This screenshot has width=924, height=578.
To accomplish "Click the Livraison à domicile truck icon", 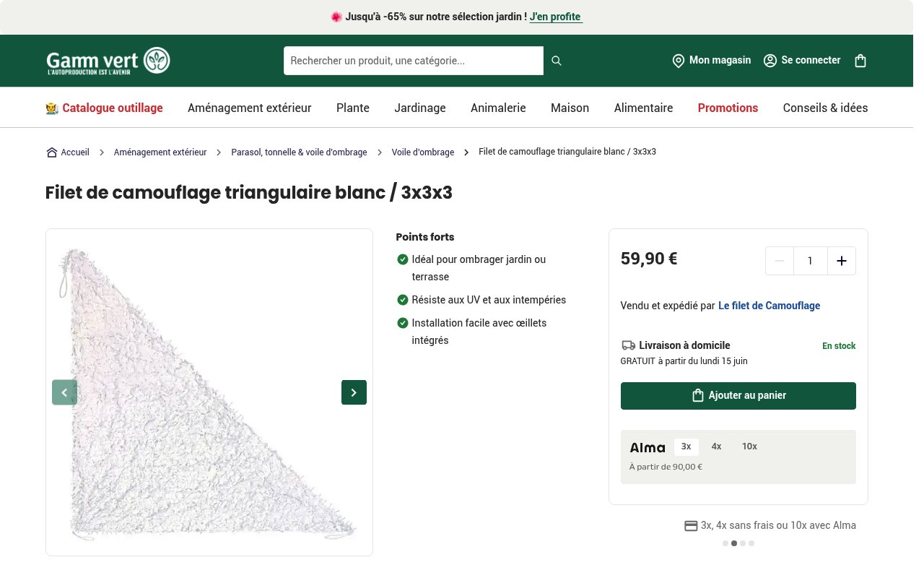I will point(628,346).
